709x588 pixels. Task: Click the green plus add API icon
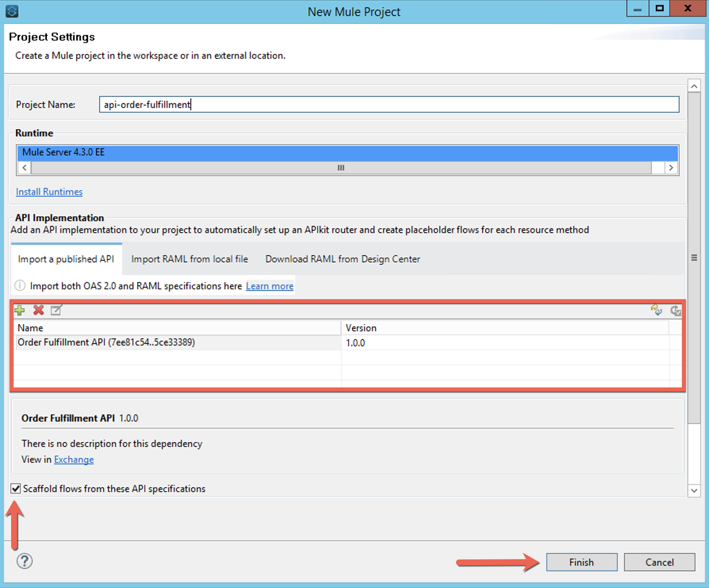click(19, 310)
